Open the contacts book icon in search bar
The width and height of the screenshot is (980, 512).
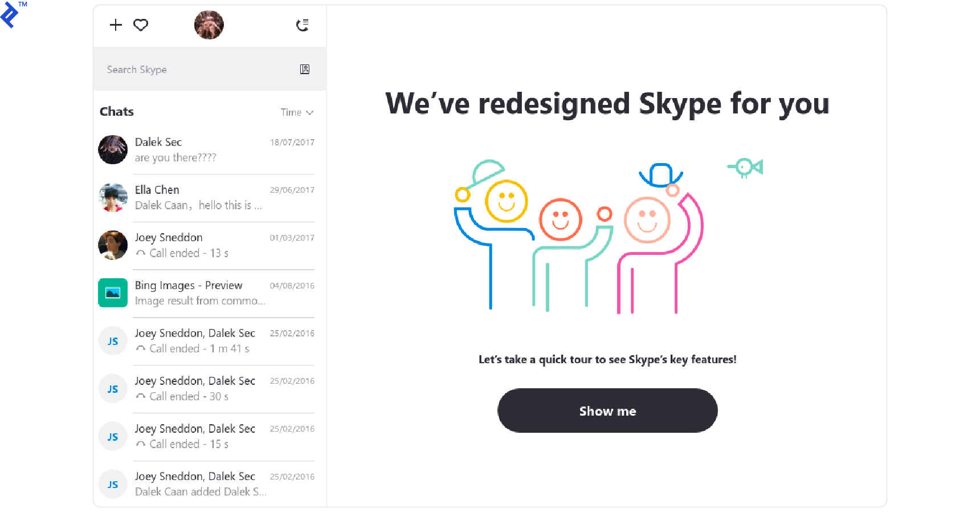(305, 69)
